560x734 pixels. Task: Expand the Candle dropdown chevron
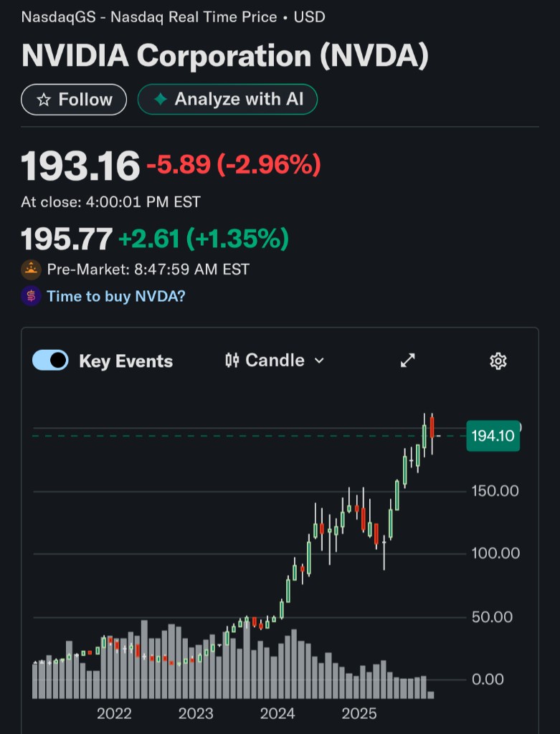319,361
